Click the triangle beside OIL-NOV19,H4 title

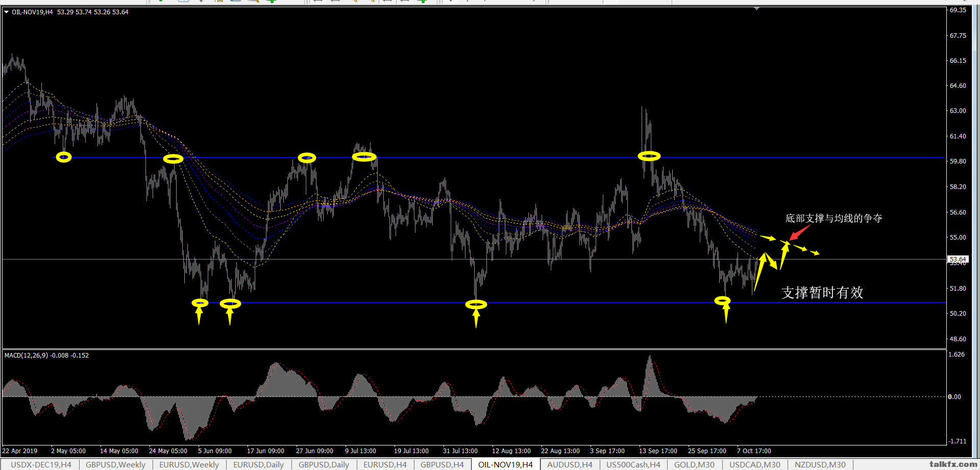click(x=6, y=12)
